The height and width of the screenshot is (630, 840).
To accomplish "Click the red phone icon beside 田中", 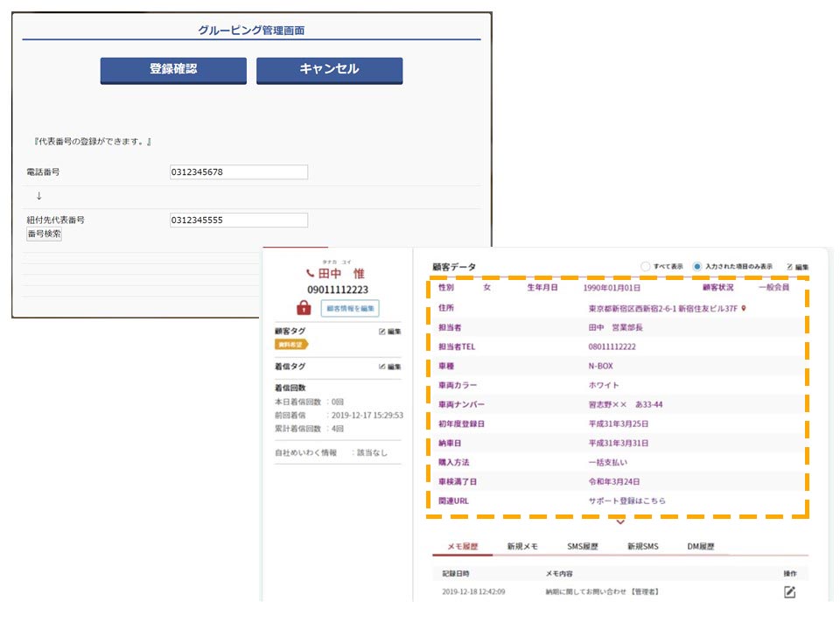I will click(x=310, y=273).
